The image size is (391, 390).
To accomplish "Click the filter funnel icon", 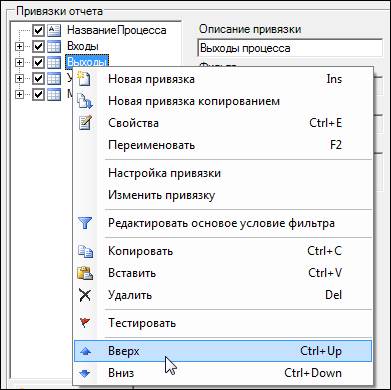I will point(85,223).
